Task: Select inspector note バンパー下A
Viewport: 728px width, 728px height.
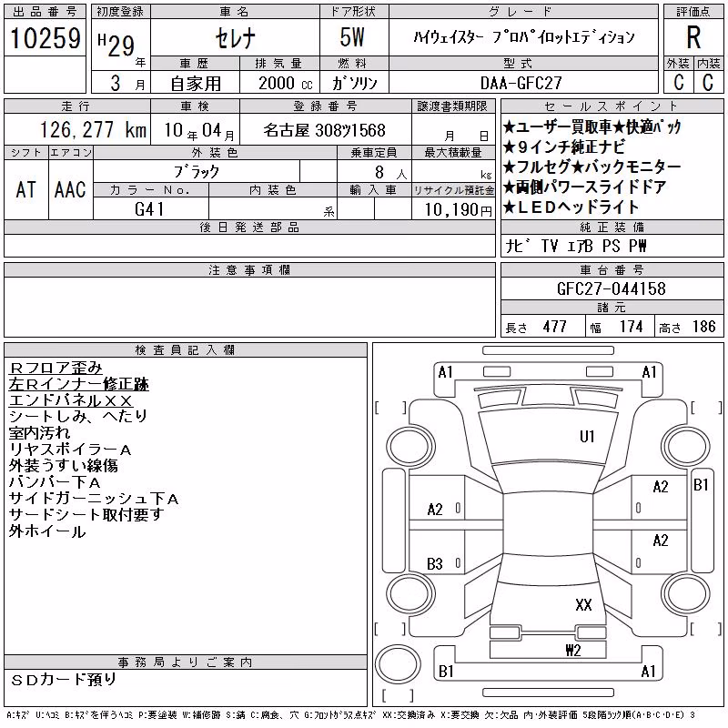Action: (55, 482)
